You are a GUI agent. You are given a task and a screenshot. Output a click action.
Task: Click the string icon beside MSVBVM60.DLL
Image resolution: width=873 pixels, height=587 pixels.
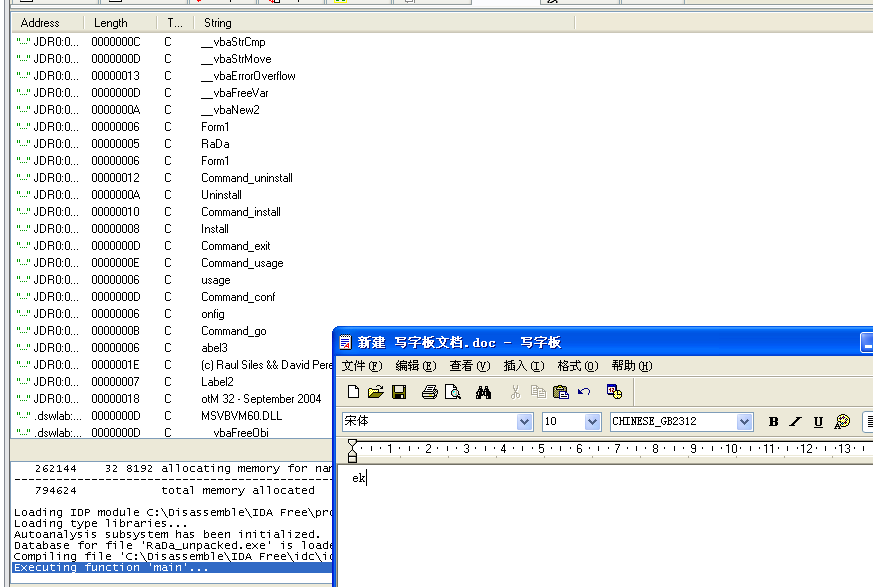coord(23,415)
